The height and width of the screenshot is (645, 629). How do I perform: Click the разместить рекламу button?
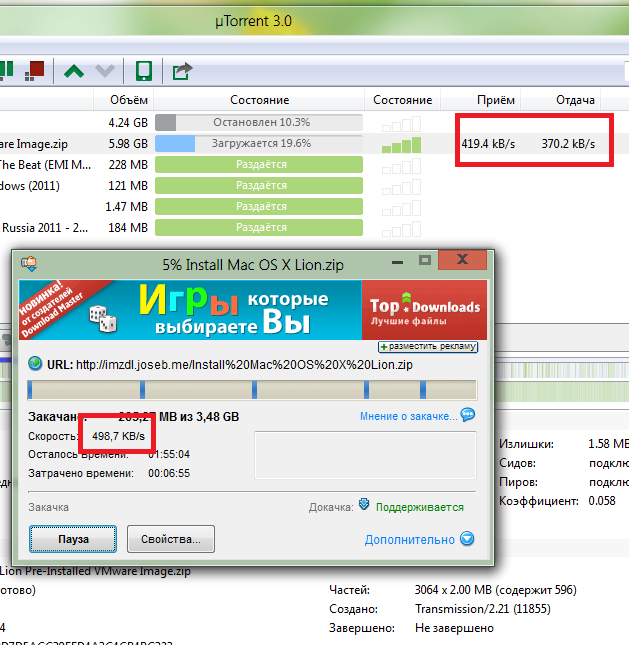(x=428, y=347)
